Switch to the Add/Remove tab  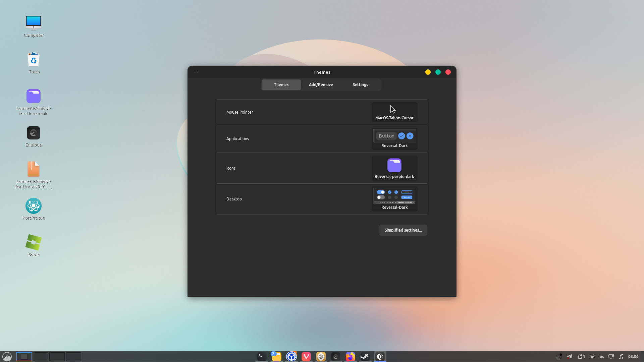(x=321, y=85)
